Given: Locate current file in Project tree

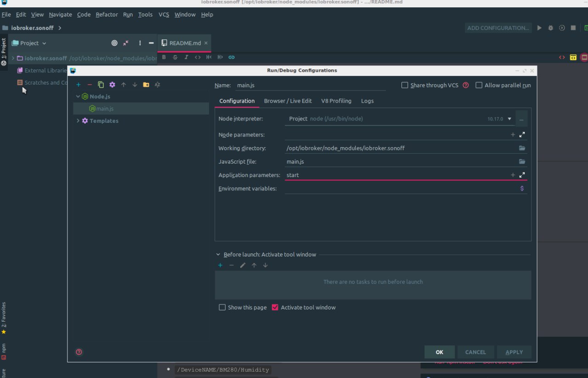Looking at the screenshot, I should [x=114, y=43].
